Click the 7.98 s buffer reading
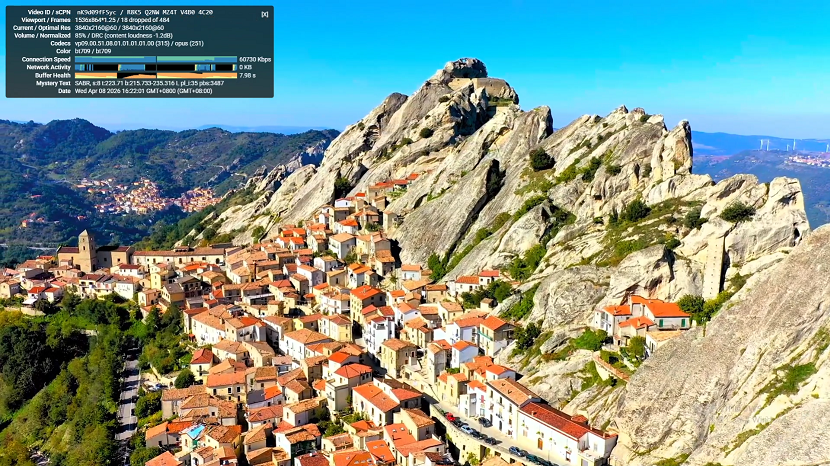The image size is (830, 466). pyautogui.click(x=248, y=76)
